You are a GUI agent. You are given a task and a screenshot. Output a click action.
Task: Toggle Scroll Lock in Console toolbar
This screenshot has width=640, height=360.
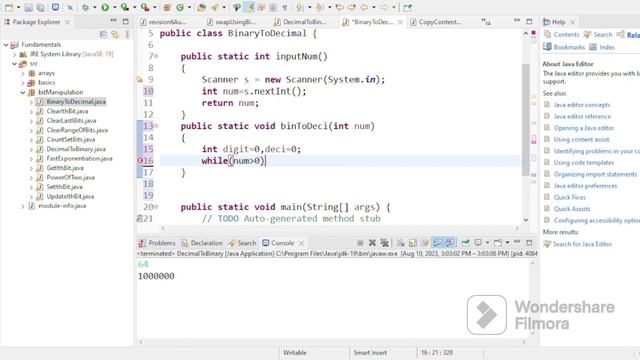(x=413, y=243)
